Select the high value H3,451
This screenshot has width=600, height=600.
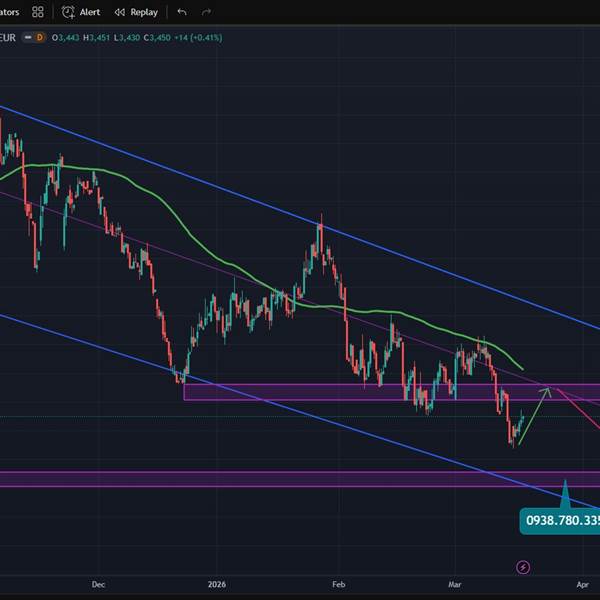(96, 38)
